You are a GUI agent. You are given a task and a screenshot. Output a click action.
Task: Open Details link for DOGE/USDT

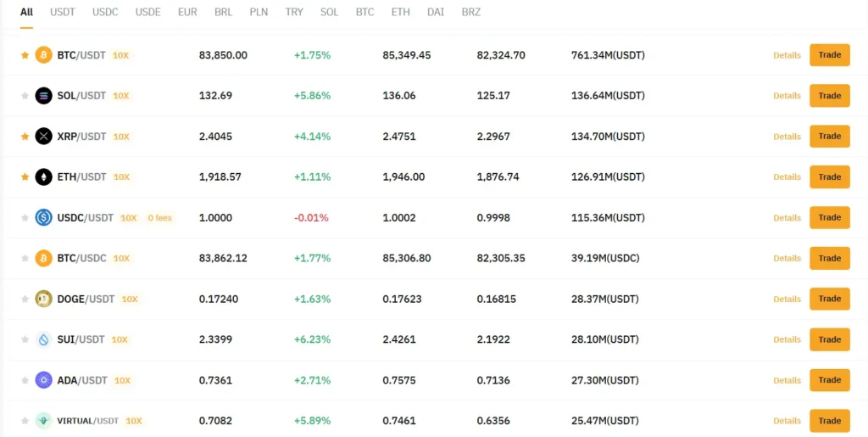click(787, 299)
